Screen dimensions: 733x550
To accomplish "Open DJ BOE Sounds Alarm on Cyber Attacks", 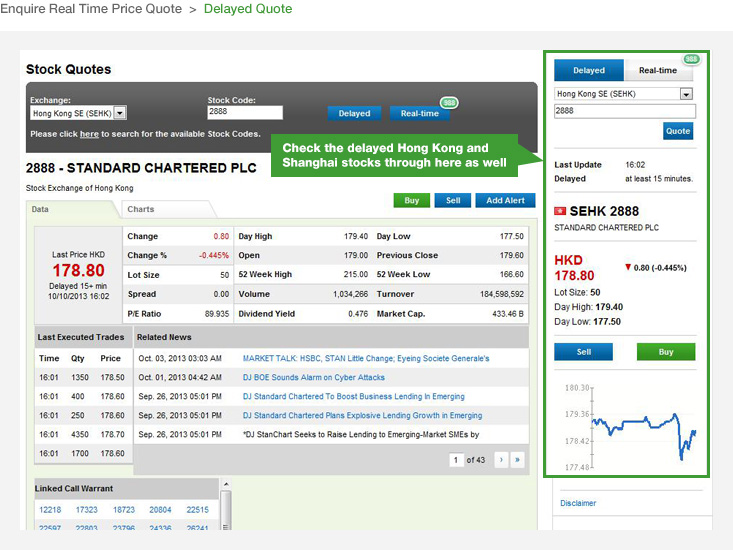I will (x=314, y=378).
